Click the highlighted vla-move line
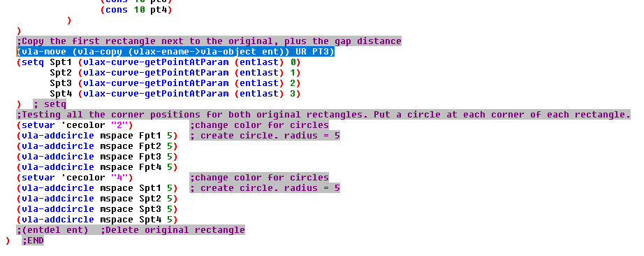This screenshot has height=256, width=644. click(175, 52)
